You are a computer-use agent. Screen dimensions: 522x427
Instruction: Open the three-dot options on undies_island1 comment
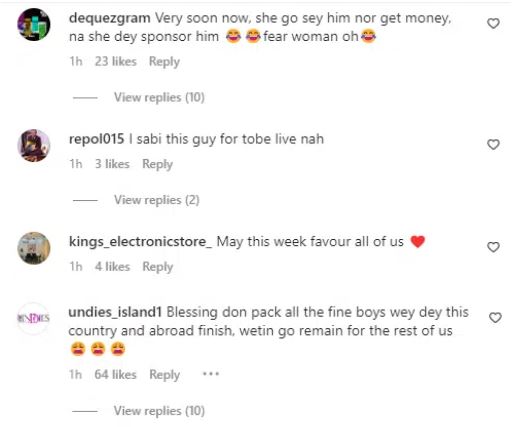coord(211,374)
